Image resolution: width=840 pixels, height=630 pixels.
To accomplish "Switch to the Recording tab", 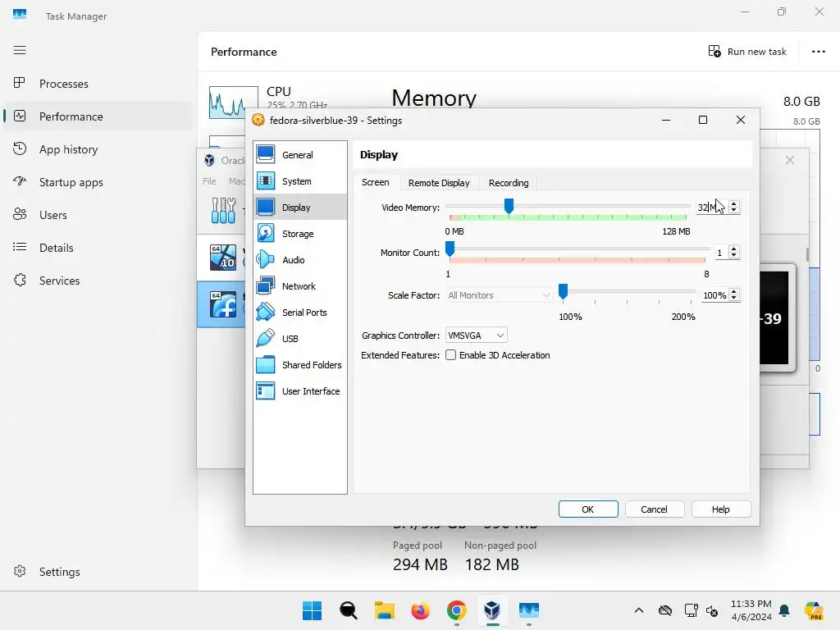I will [x=509, y=183].
